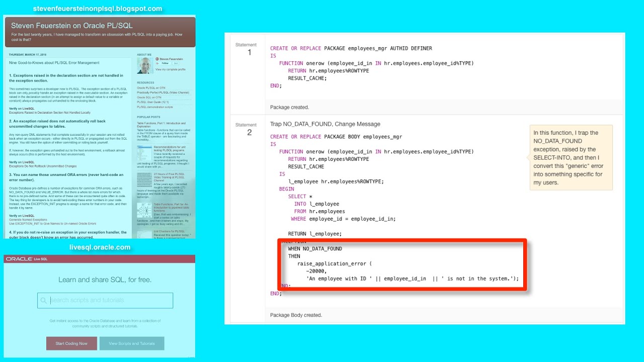Click the 'Package created.' result message

pos(289,107)
